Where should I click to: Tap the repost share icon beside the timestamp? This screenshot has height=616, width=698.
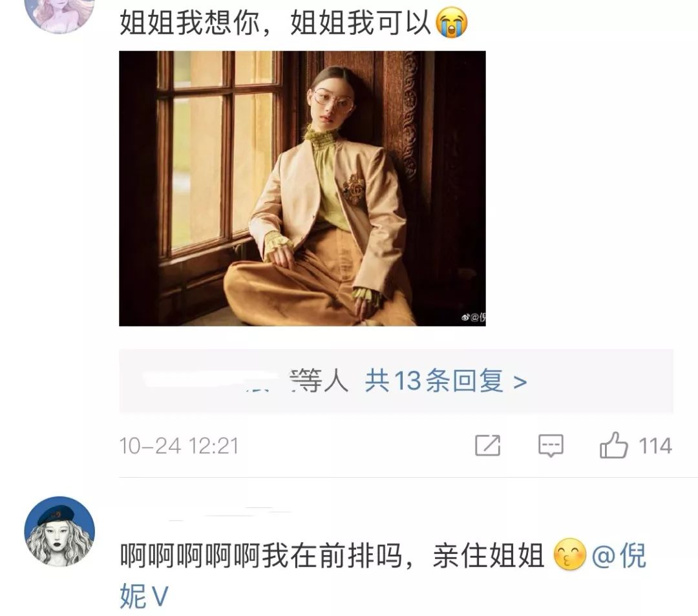pos(487,445)
